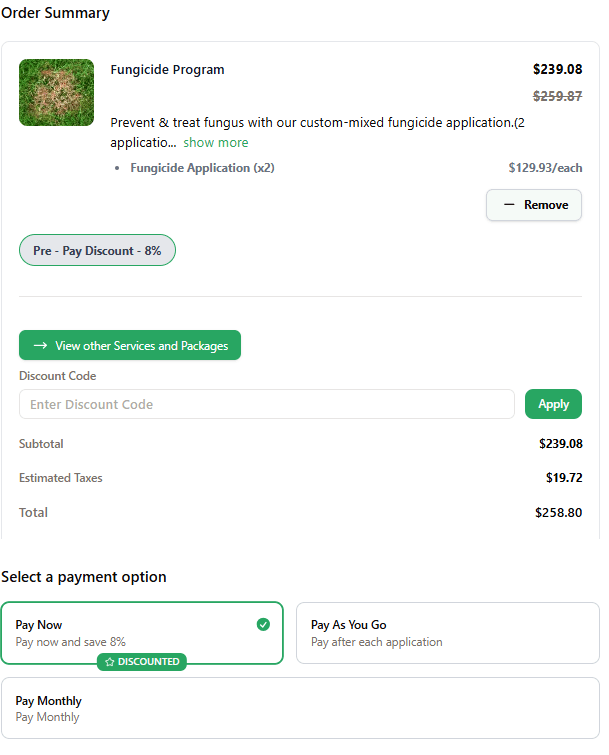The image size is (609, 755).
Task: Click the Pre - Pay Discount 8% badge
Action: click(97, 251)
